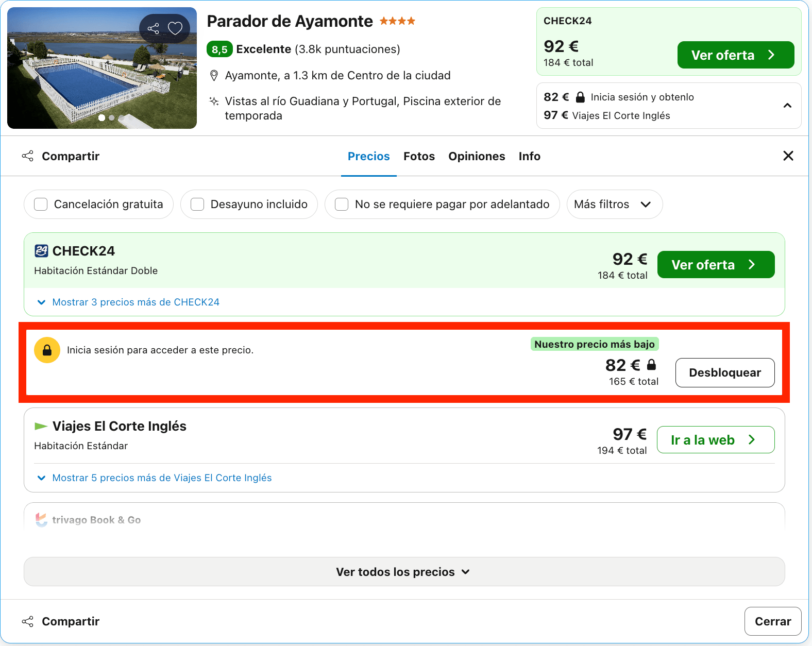Expand Mostrar 3 precios más de CHECK24
The image size is (812, 646).
(x=128, y=302)
